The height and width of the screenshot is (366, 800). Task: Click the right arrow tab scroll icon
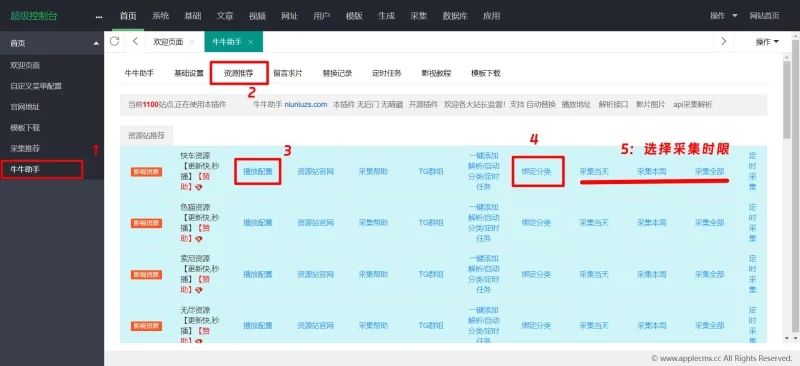[x=723, y=41]
